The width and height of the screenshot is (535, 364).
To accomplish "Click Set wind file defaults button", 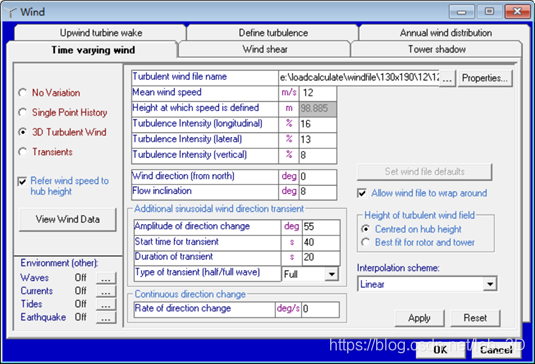I will pos(424,172).
